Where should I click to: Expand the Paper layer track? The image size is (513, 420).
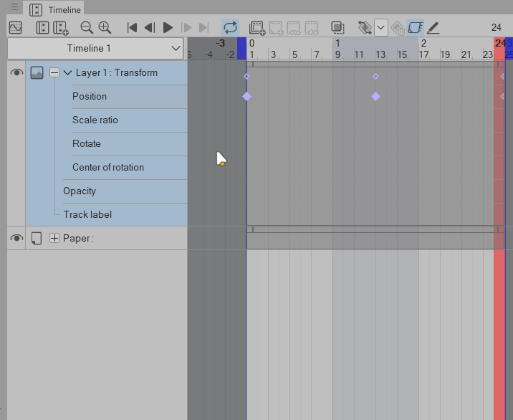54,238
